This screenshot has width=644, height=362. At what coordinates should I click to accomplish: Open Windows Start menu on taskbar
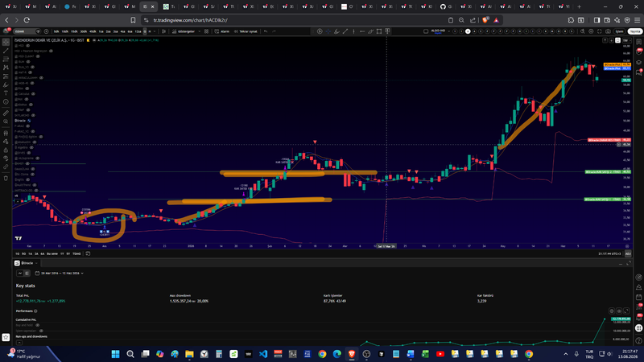click(115, 354)
